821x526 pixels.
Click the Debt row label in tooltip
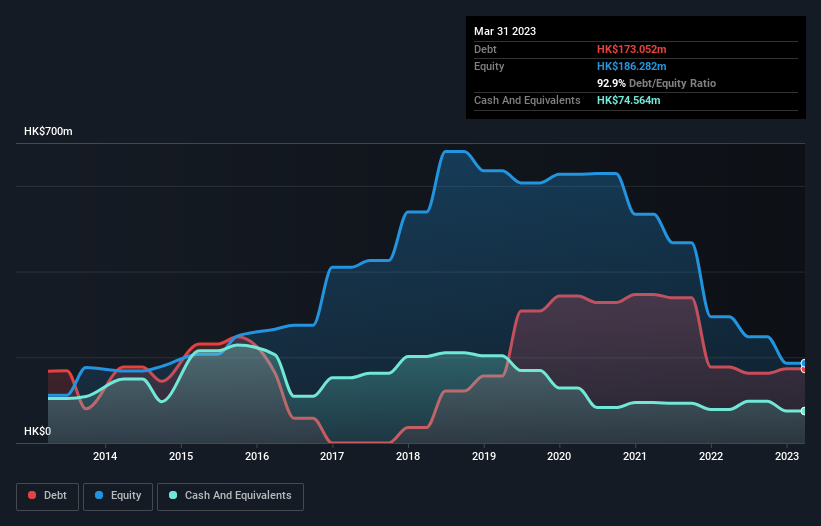485,49
